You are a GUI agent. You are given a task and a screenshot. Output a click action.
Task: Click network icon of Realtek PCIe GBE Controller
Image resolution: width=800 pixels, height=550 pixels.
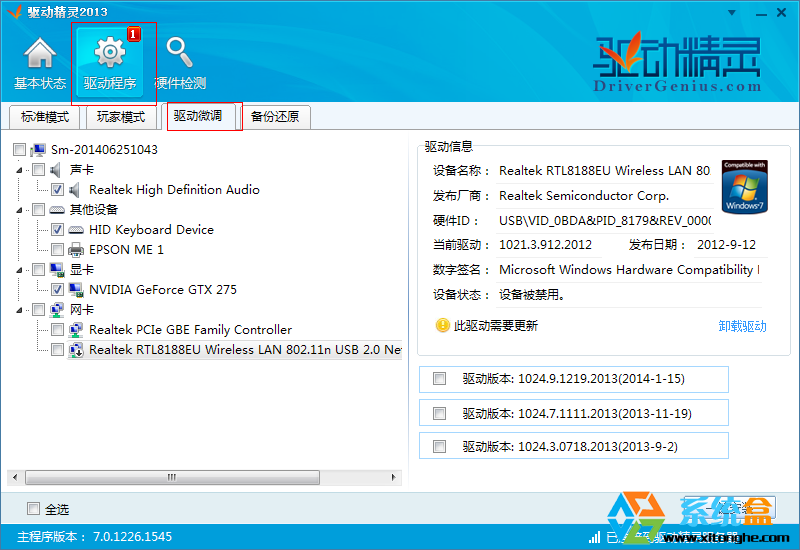[76, 330]
